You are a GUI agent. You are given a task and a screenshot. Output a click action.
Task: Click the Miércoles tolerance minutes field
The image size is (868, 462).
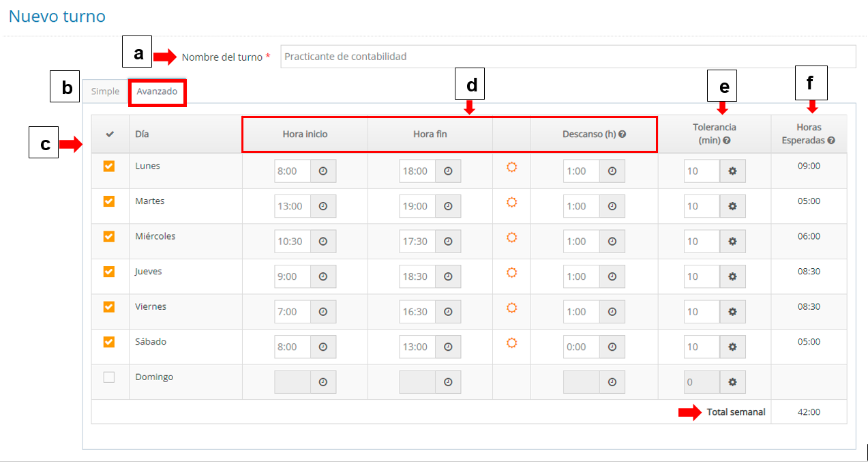pyautogui.click(x=702, y=242)
